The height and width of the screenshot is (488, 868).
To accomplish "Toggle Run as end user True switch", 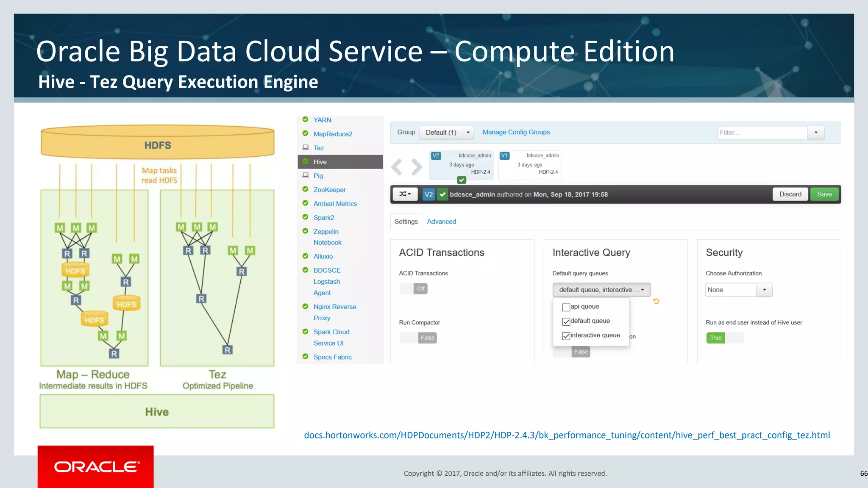I will [725, 338].
